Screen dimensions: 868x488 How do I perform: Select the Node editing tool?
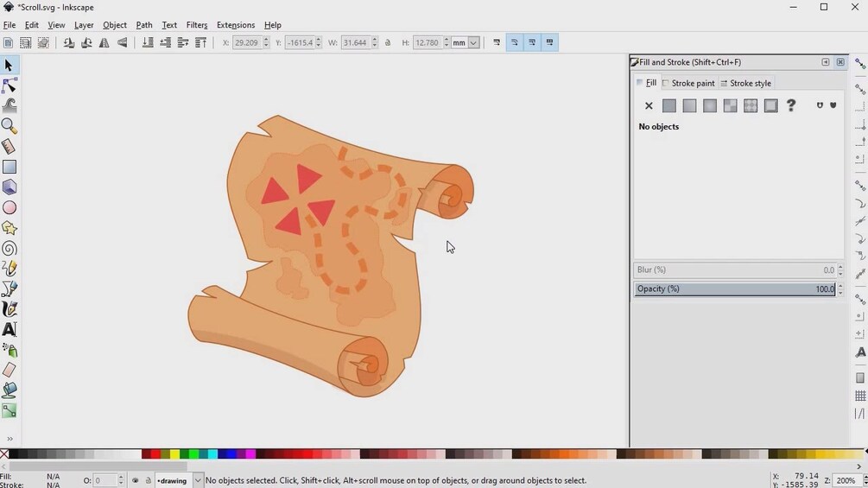pyautogui.click(x=9, y=86)
